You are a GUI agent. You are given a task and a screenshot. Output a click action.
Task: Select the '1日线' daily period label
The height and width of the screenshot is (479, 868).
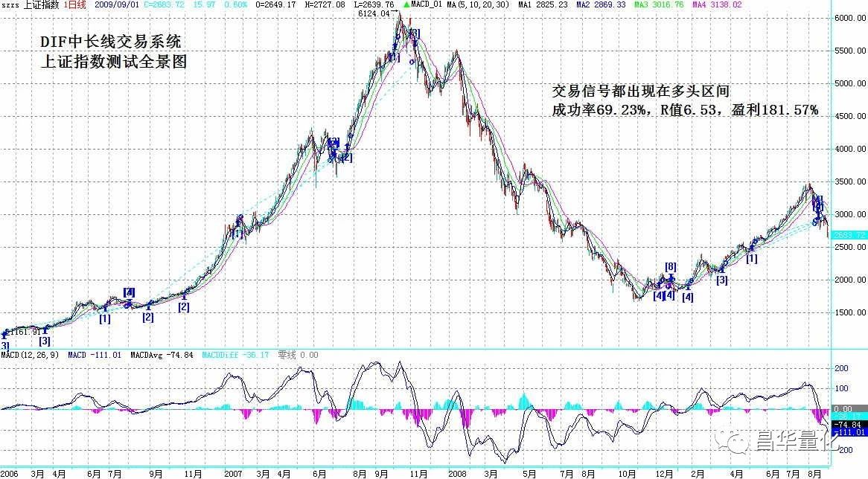coord(74,4)
